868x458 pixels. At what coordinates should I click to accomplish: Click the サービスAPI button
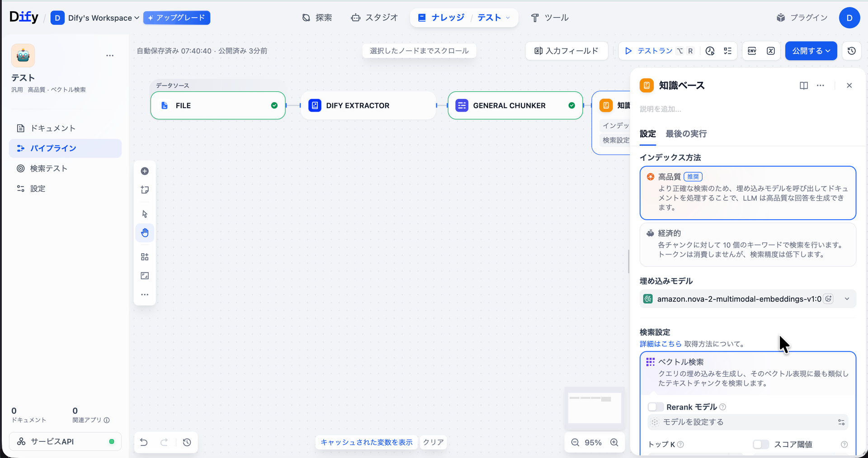(x=65, y=442)
